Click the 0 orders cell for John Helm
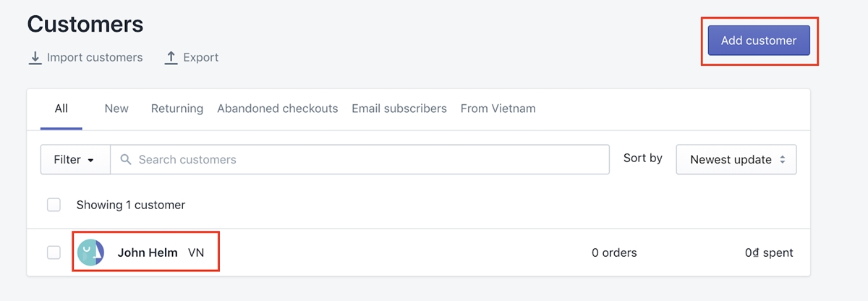This screenshot has width=868, height=301. click(614, 253)
